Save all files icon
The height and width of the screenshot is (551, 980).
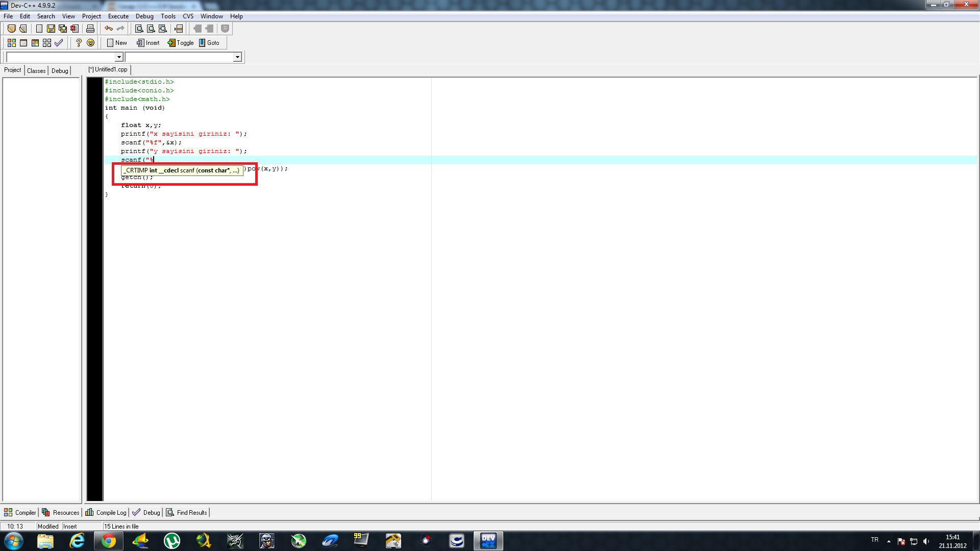click(x=62, y=29)
